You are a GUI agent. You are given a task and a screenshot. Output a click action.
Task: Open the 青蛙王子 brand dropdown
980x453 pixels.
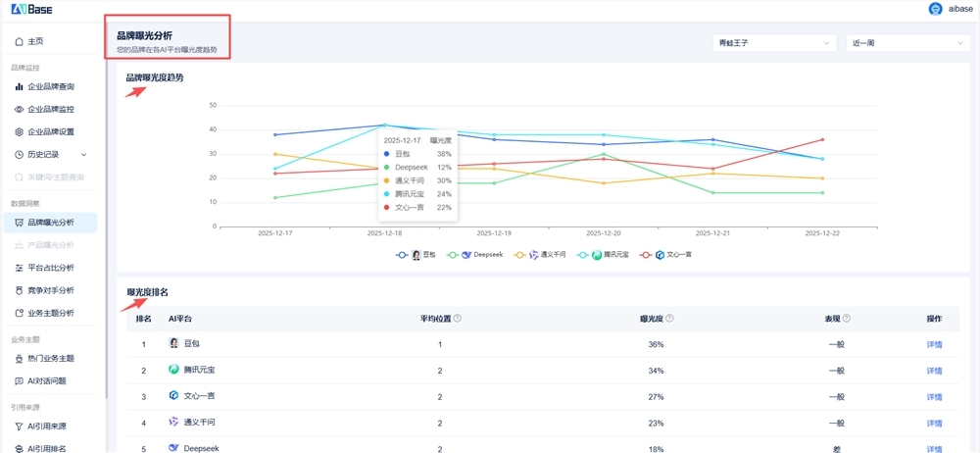coord(774,43)
